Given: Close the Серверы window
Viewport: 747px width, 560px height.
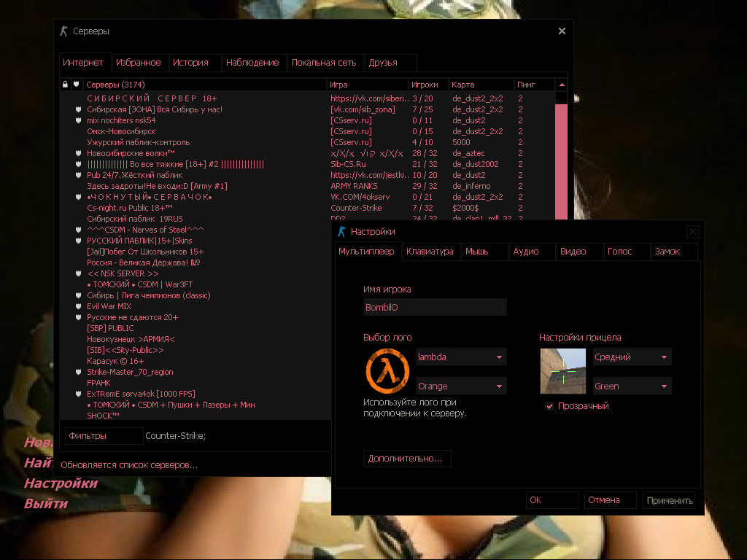Looking at the screenshot, I should coord(562,31).
